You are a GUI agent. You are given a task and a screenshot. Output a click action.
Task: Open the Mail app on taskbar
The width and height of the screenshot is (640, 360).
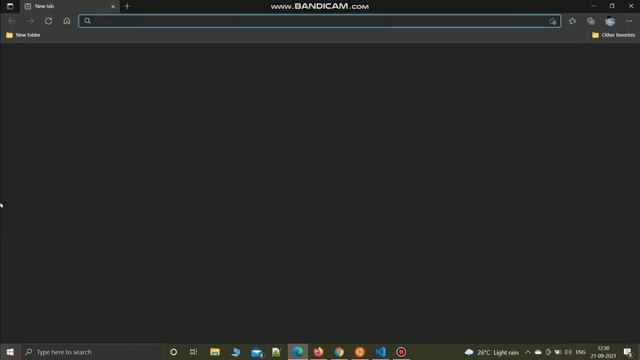[257, 352]
